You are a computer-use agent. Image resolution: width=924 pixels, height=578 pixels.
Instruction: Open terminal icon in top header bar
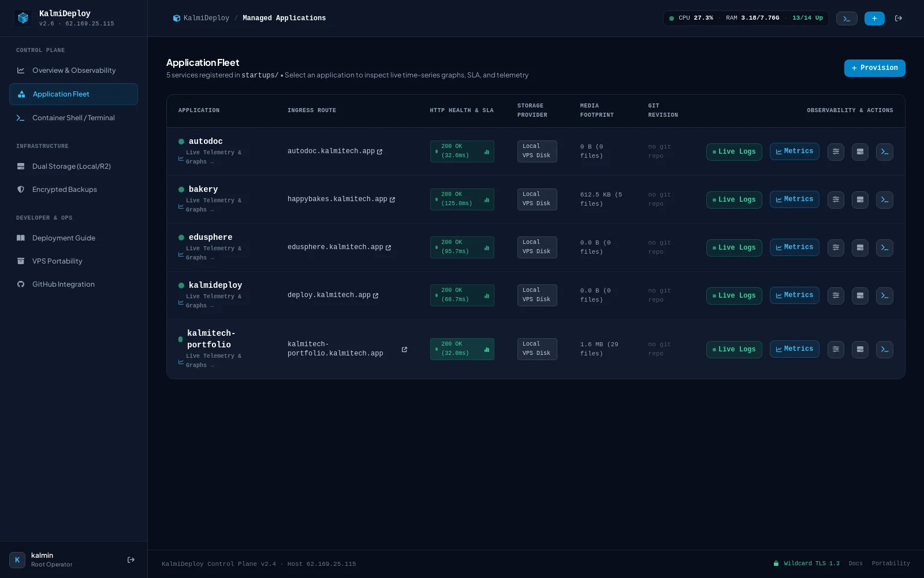tap(847, 18)
